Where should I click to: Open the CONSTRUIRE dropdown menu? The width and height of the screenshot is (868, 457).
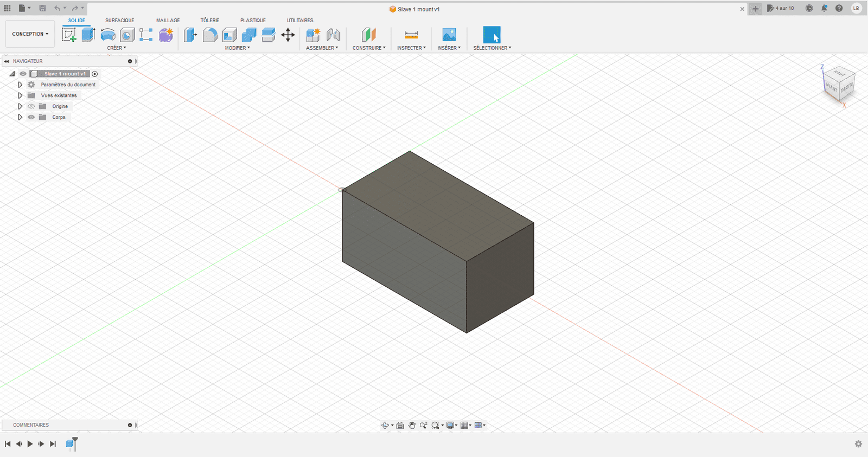pyautogui.click(x=369, y=48)
